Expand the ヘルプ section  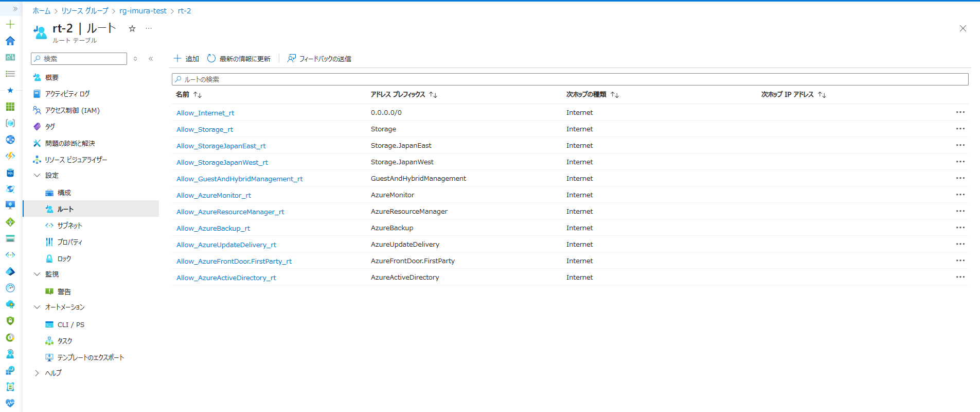point(37,373)
